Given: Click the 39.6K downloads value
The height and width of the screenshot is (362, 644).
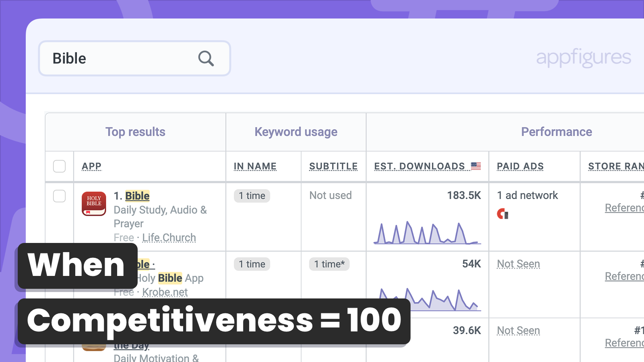Looking at the screenshot, I should click(467, 331).
